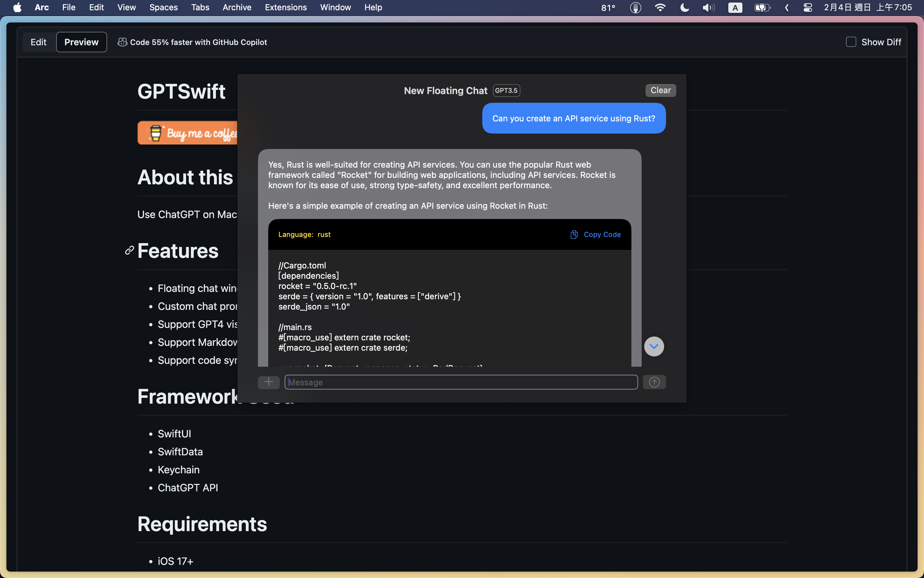The image size is (924, 578).
Task: Click the copy document icon beside Copy Code
Action: (574, 234)
